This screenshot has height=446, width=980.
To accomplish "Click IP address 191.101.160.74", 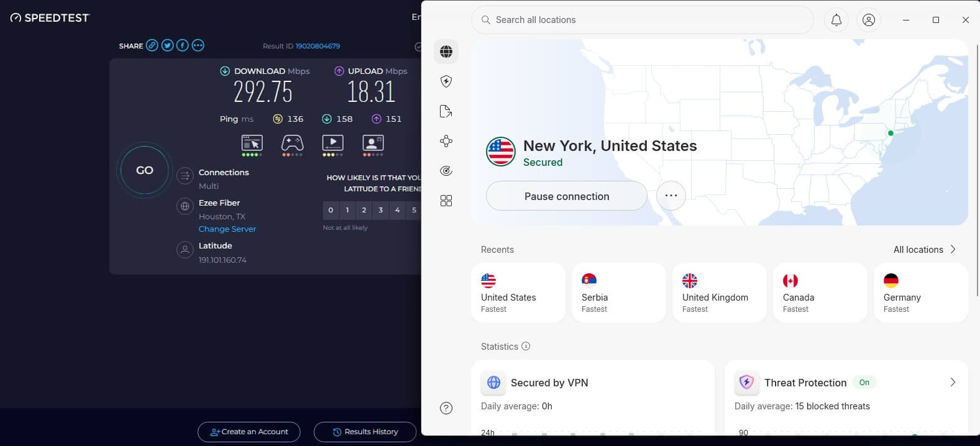I will 222,260.
